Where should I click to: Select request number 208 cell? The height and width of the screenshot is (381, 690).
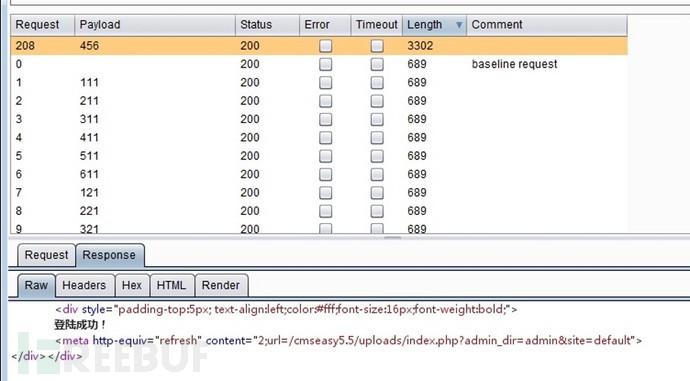(25, 46)
